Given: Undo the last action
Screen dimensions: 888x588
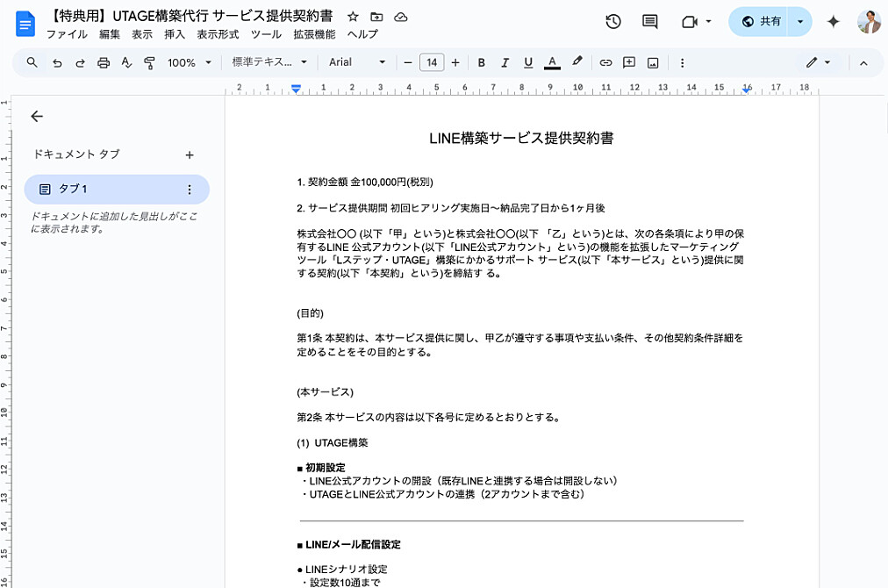Looking at the screenshot, I should (x=57, y=63).
